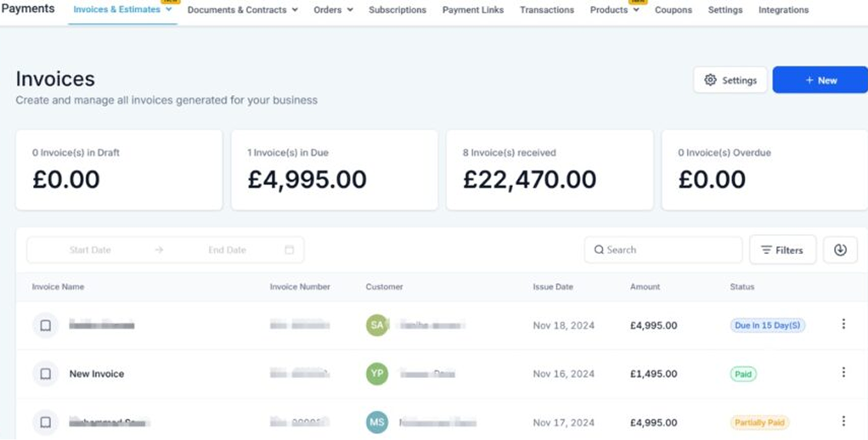The width and height of the screenshot is (868, 440).
Task: Open the Filters button
Action: click(x=782, y=250)
